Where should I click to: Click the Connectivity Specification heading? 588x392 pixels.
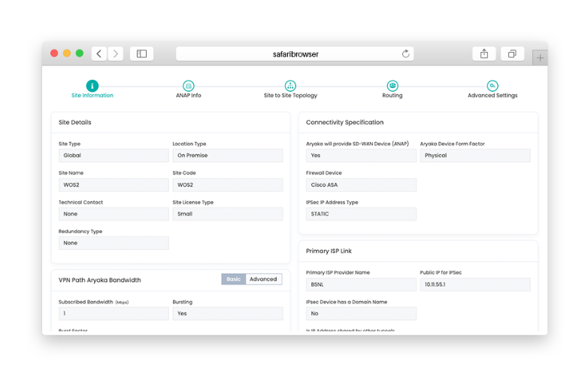click(x=344, y=123)
